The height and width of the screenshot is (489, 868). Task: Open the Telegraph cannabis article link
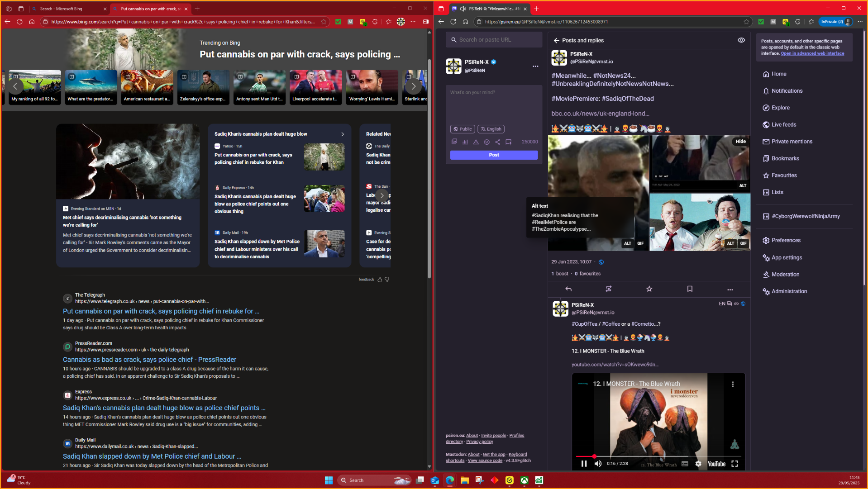(x=161, y=311)
